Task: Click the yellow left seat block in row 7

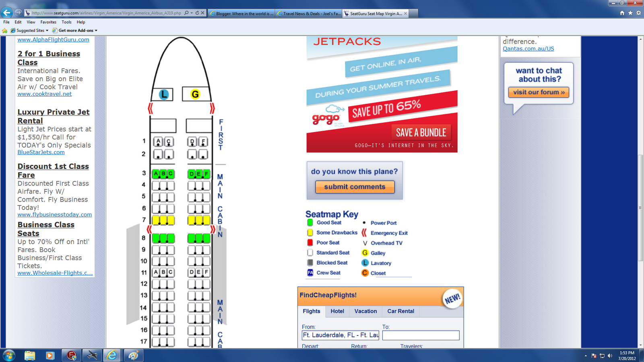Action: tap(163, 220)
